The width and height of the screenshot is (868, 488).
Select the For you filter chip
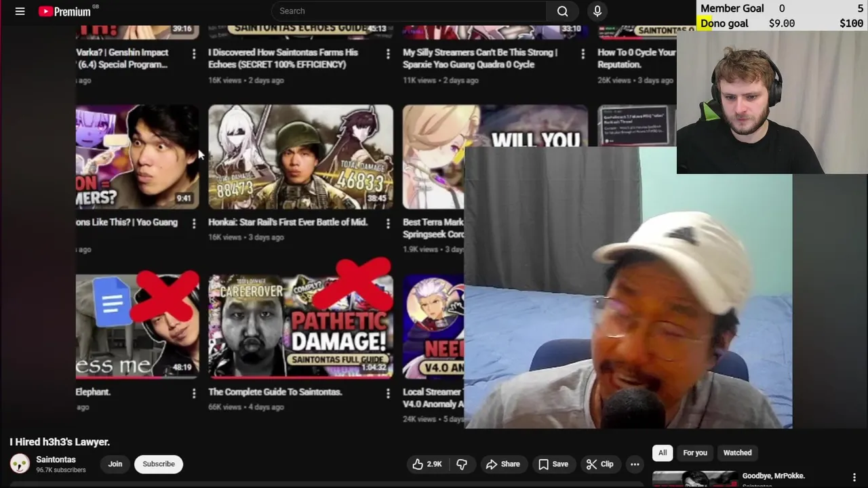[695, 453]
